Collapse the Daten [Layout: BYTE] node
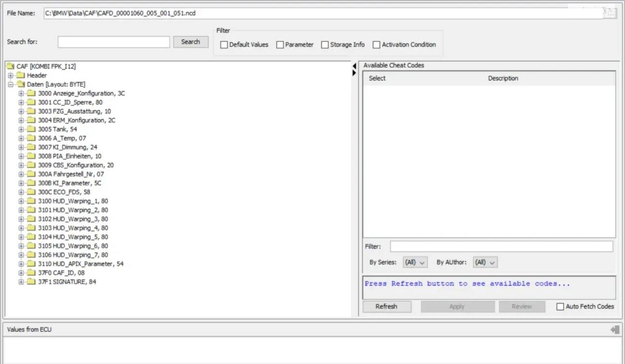Image resolution: width=625 pixels, height=364 pixels. click(x=10, y=84)
